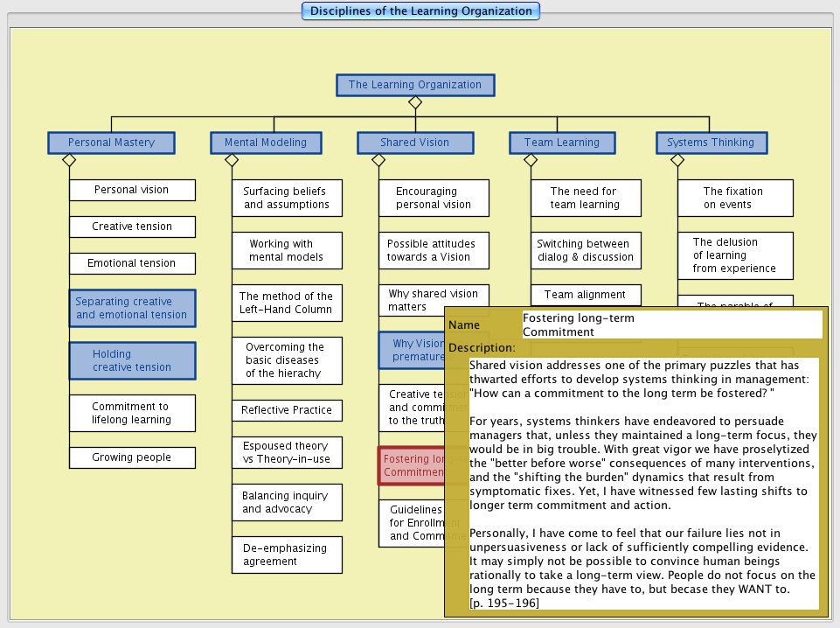Open the Separating creative and emotional tension node

pos(132,308)
